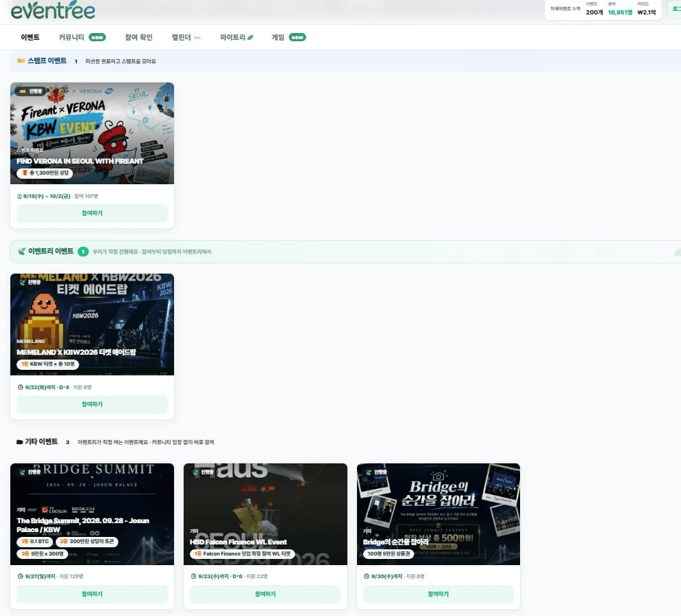Viewport: 681px width, 616px height.
Task: Click the 200개 event count stat
Action: (594, 12)
